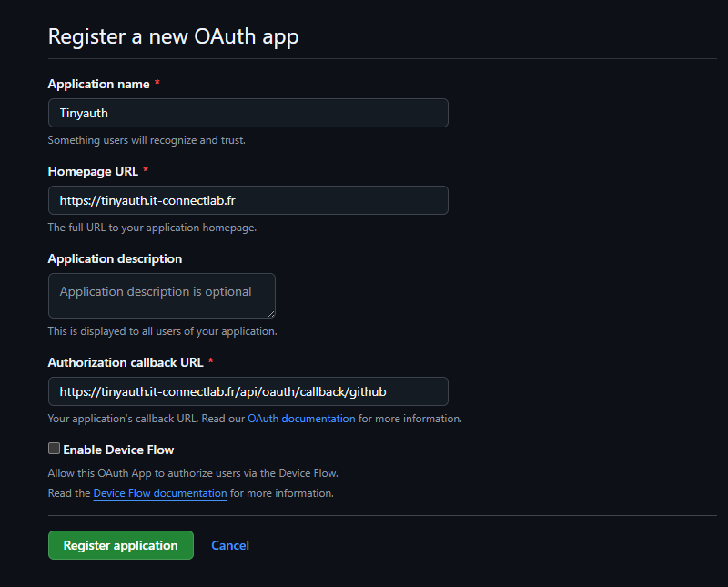
Task: Click the 'Allow this OAuth App' description text
Action: pyautogui.click(x=193, y=473)
